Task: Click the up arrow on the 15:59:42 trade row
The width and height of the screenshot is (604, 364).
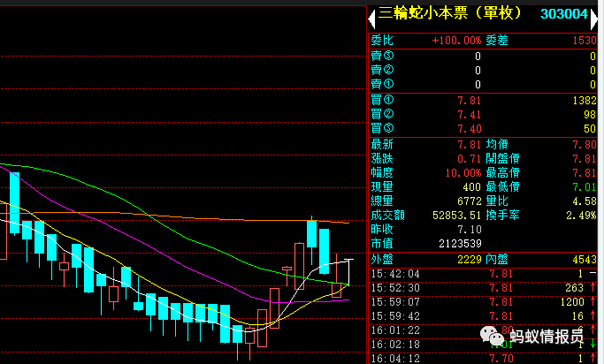Action: click(x=593, y=316)
